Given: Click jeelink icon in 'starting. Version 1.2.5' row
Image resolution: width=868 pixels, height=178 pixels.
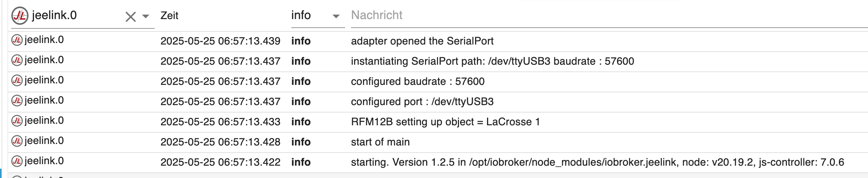Looking at the screenshot, I should tap(17, 161).
